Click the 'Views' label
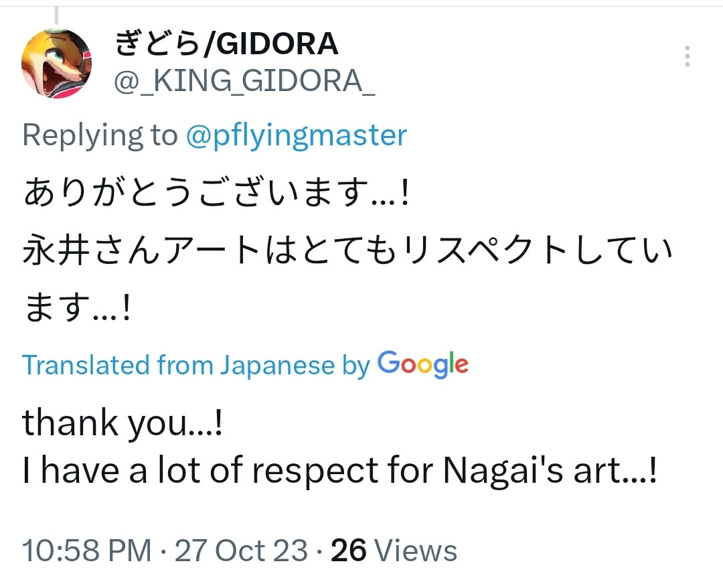Screen dimensions: 723x588 pos(416,551)
